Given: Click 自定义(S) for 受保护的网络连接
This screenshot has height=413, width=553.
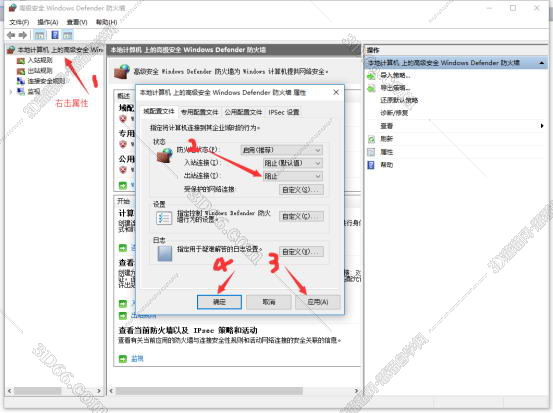Looking at the screenshot, I should (301, 190).
